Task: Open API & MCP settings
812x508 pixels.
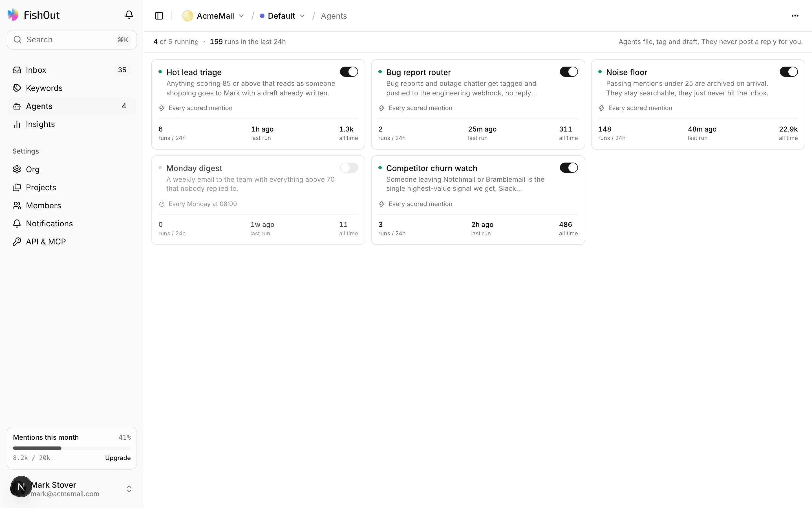Action: click(72, 242)
